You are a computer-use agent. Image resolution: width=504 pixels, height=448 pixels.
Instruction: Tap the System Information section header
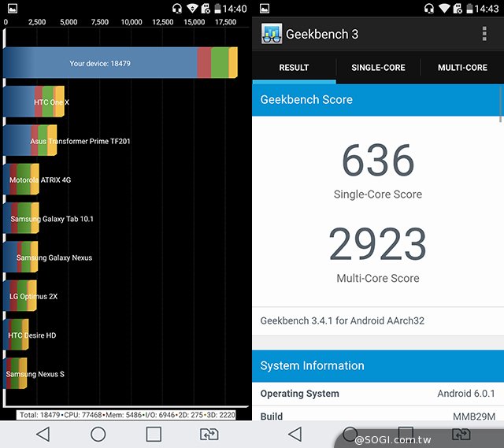pyautogui.click(x=378, y=366)
